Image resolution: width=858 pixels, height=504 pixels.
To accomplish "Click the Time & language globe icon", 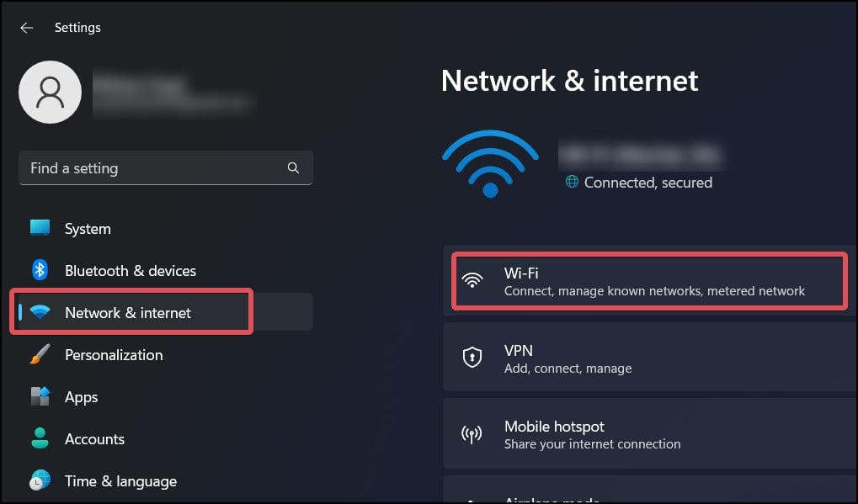I will pyautogui.click(x=40, y=481).
